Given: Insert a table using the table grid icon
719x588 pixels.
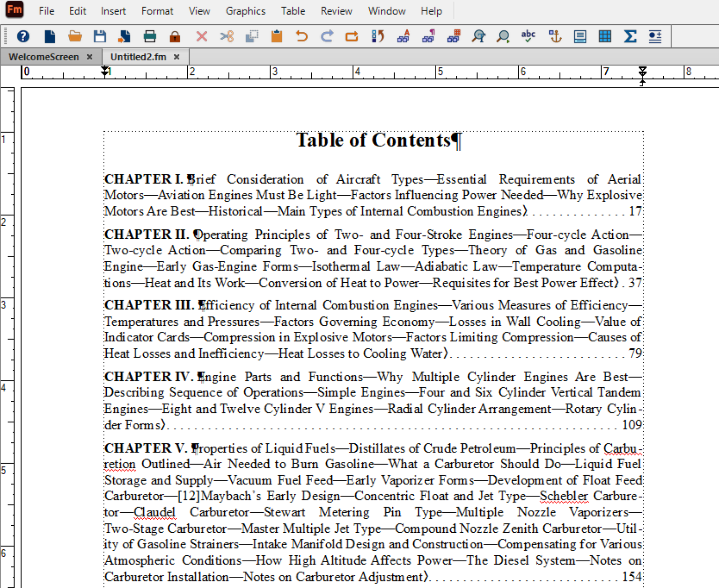Looking at the screenshot, I should point(605,36).
